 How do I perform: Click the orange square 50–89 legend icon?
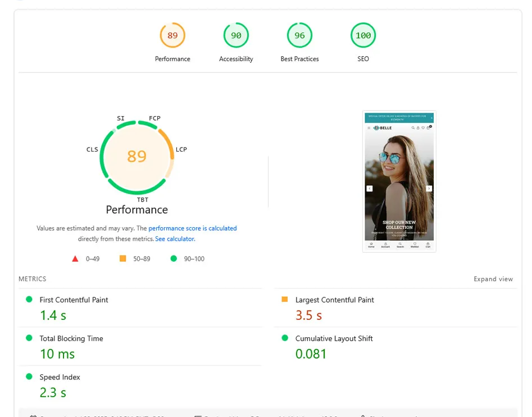(x=122, y=259)
